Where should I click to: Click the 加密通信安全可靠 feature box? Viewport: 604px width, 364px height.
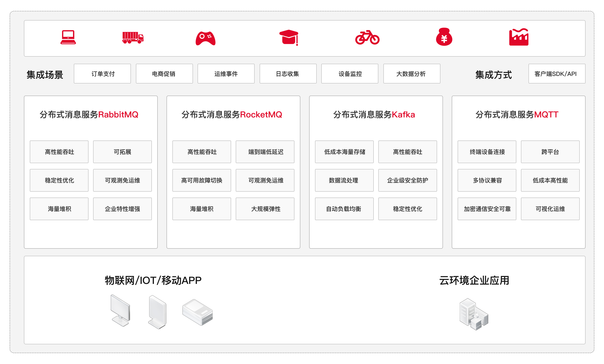487,209
